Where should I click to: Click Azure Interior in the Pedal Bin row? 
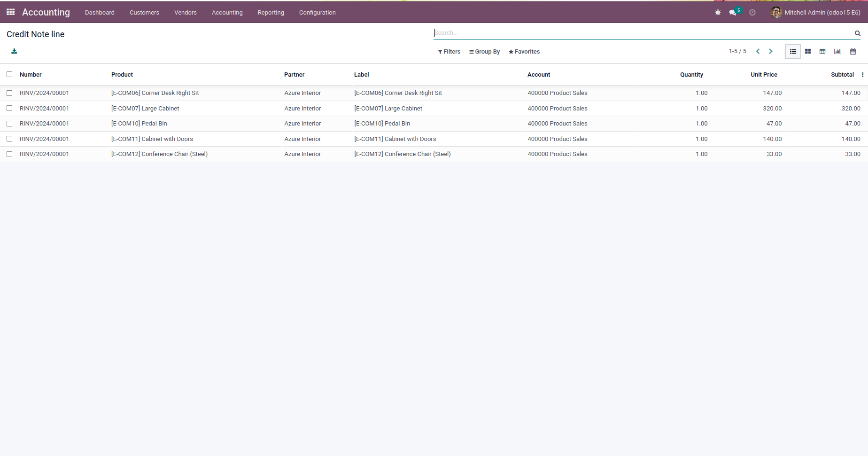(302, 124)
